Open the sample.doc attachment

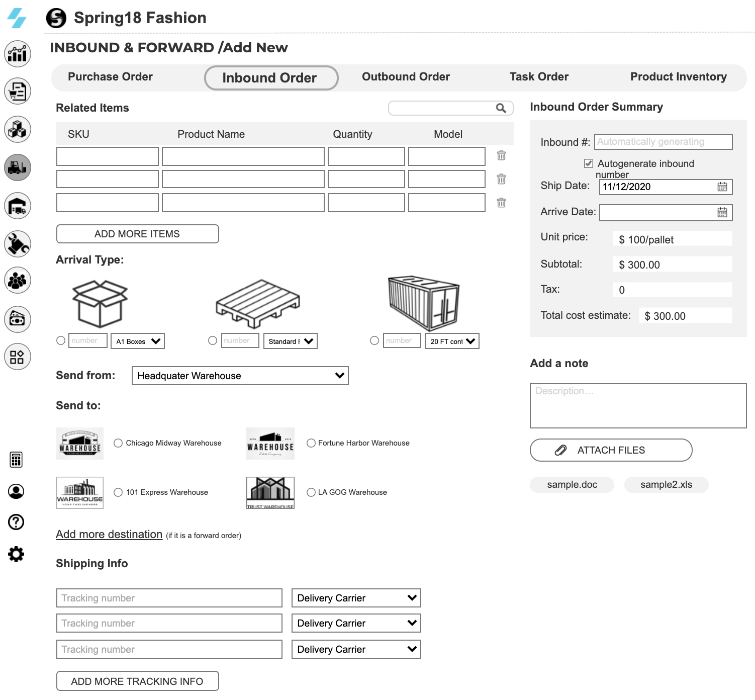pos(572,485)
